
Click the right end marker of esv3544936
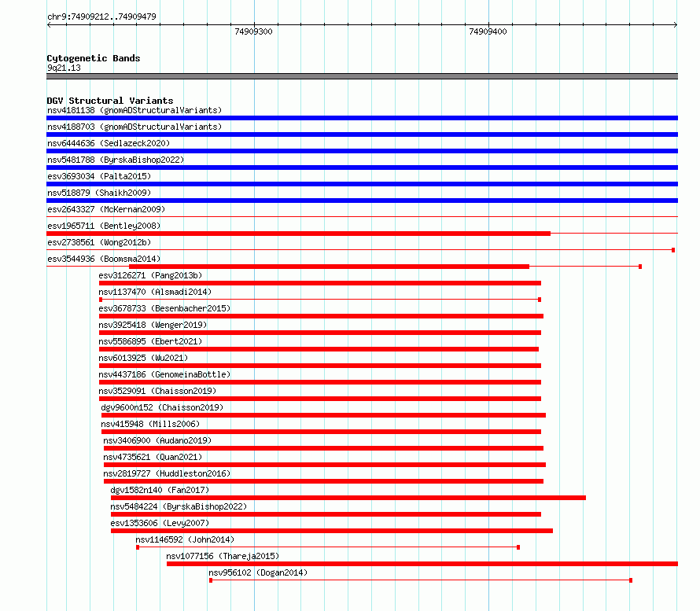tap(640, 267)
